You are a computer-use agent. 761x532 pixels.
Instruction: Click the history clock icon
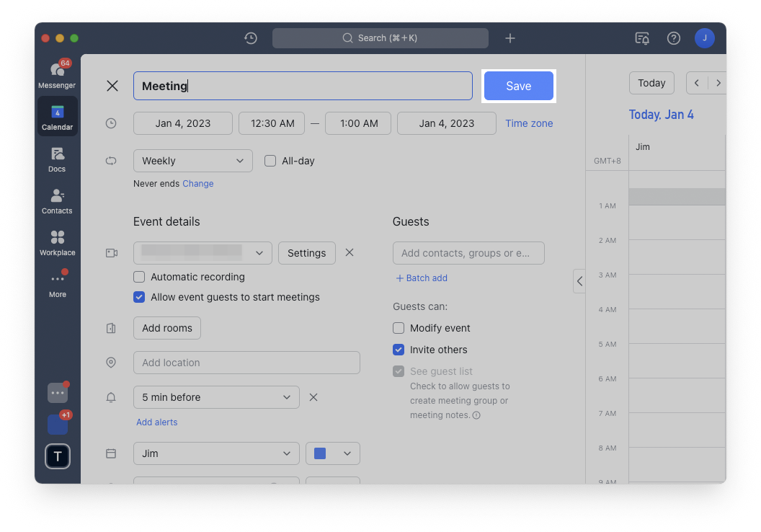pos(251,38)
